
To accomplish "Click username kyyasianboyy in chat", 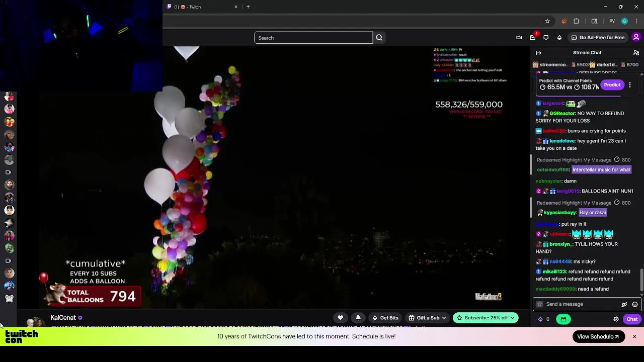I will click(560, 213).
